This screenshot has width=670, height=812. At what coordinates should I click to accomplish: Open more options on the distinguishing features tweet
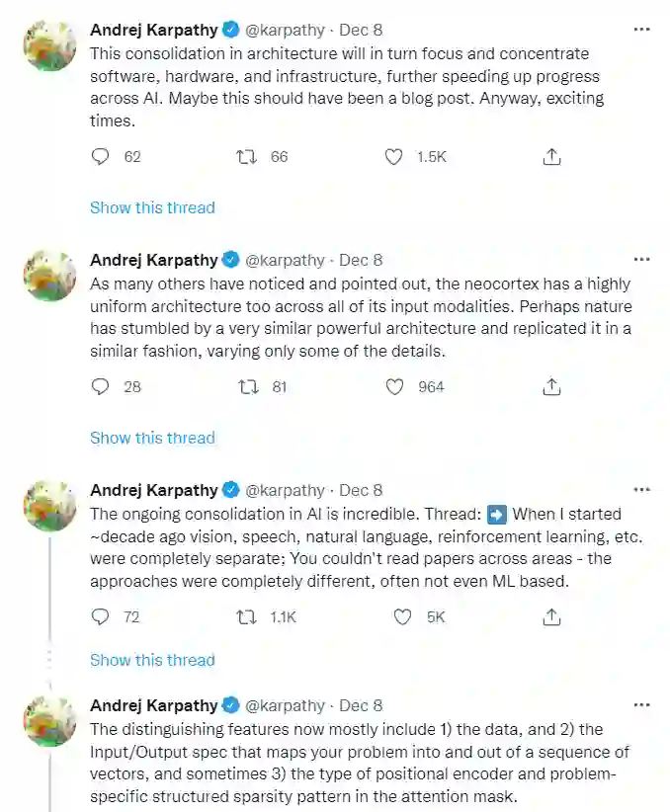click(x=641, y=705)
